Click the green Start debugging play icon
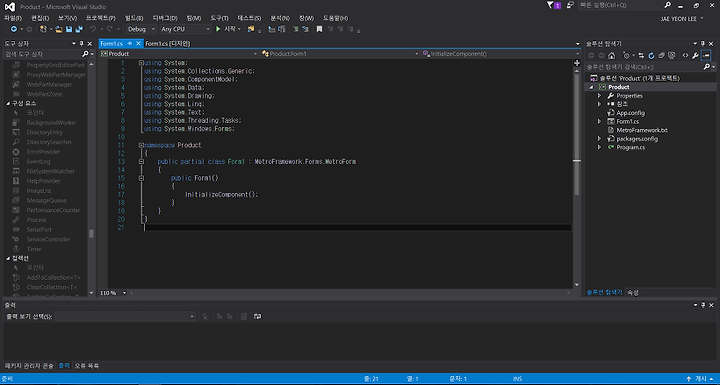 tap(218, 29)
